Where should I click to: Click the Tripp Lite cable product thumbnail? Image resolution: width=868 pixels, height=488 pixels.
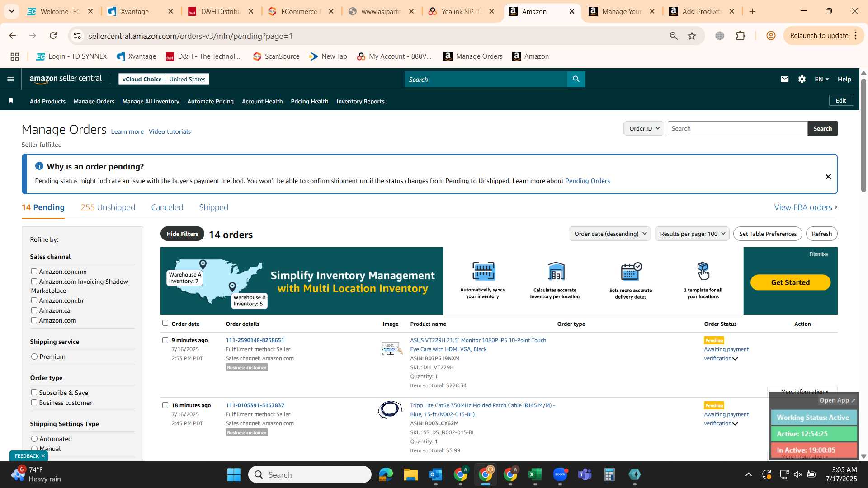click(x=390, y=410)
